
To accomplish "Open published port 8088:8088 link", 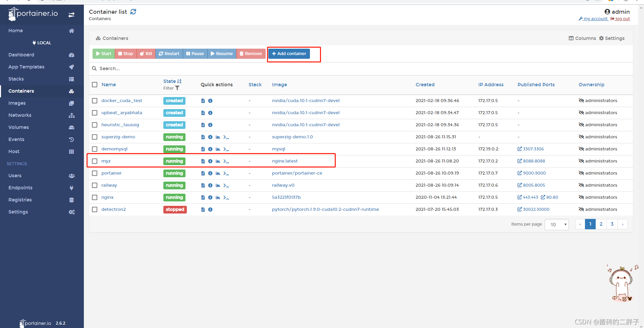I will pyautogui.click(x=531, y=161).
